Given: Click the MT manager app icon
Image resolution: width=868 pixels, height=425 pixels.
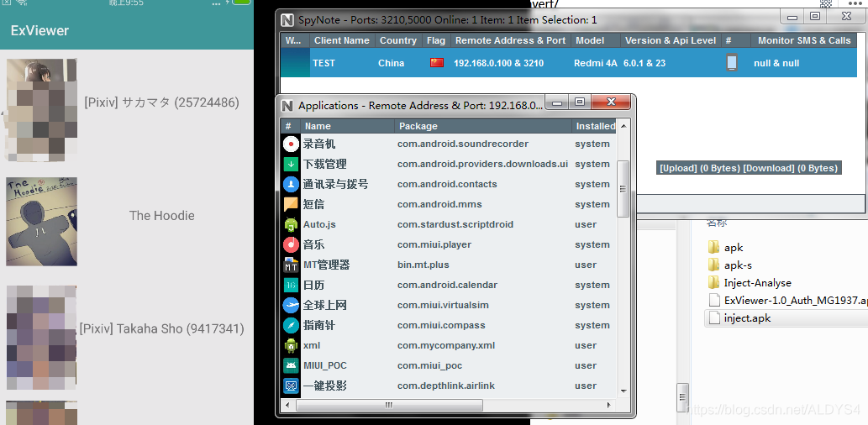Looking at the screenshot, I should tap(291, 265).
